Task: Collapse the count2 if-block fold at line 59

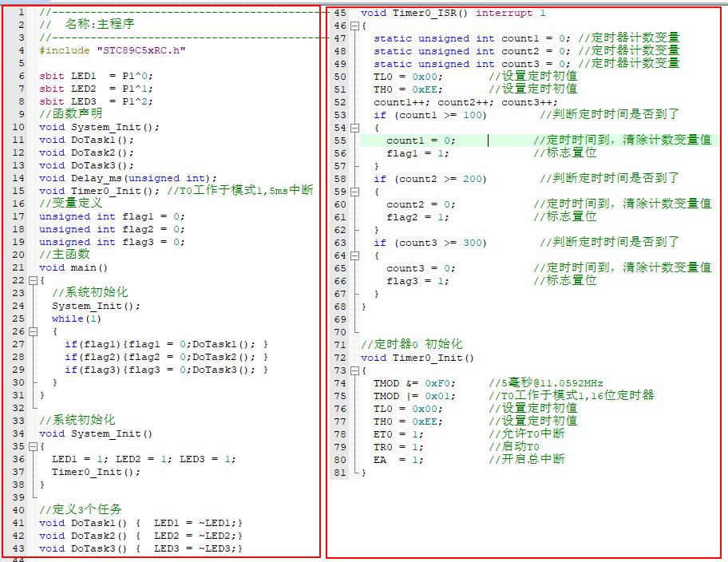Action: tap(354, 192)
